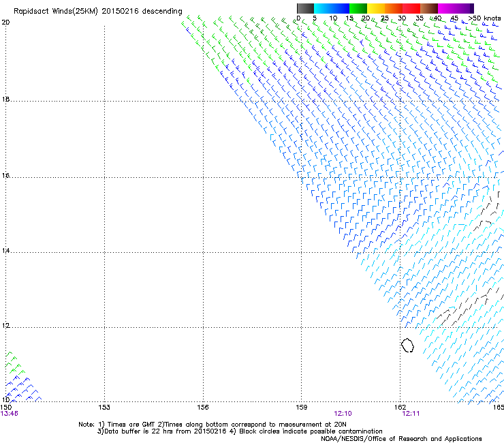Click the yellow 20-25 knots color segment
This screenshot has width=504, height=443.
(x=376, y=8)
